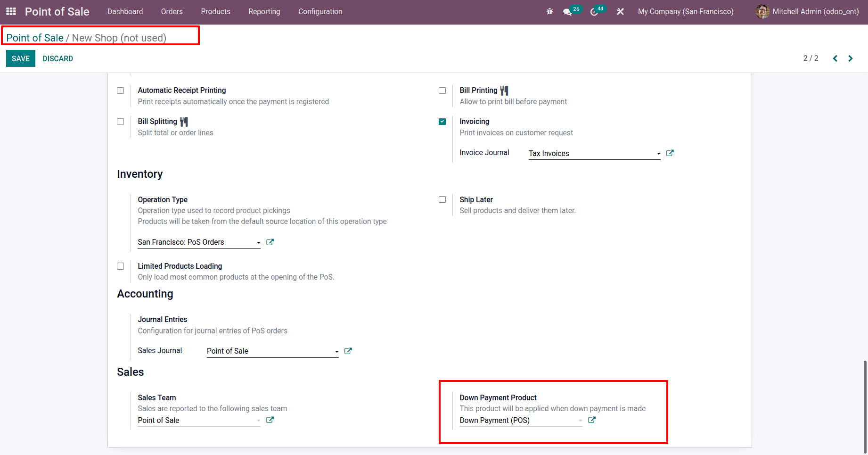Open the Configuration menu
Viewport: 868px width, 455px height.
[320, 11]
